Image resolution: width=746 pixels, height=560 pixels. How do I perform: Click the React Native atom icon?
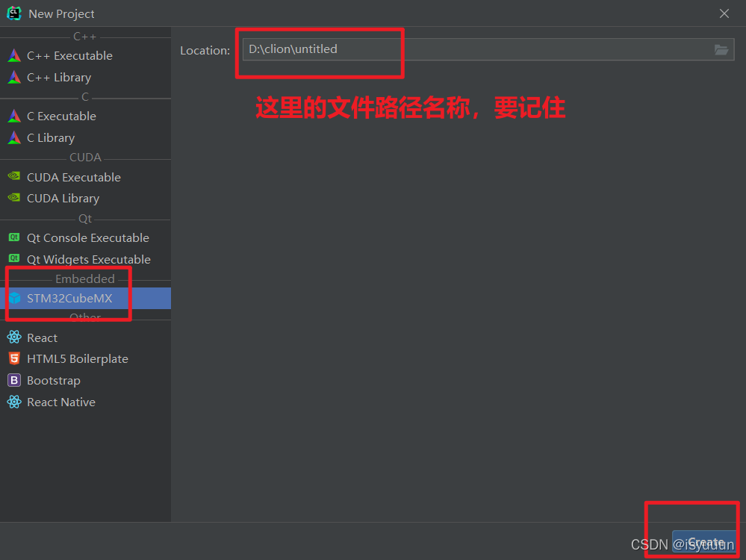[14, 402]
